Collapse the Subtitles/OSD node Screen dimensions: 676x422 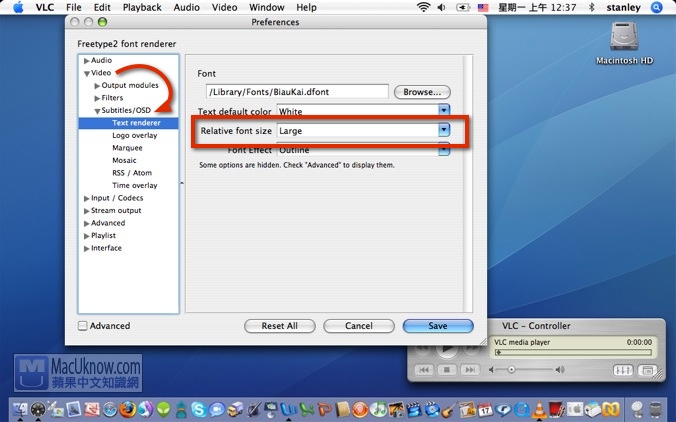tap(97, 111)
